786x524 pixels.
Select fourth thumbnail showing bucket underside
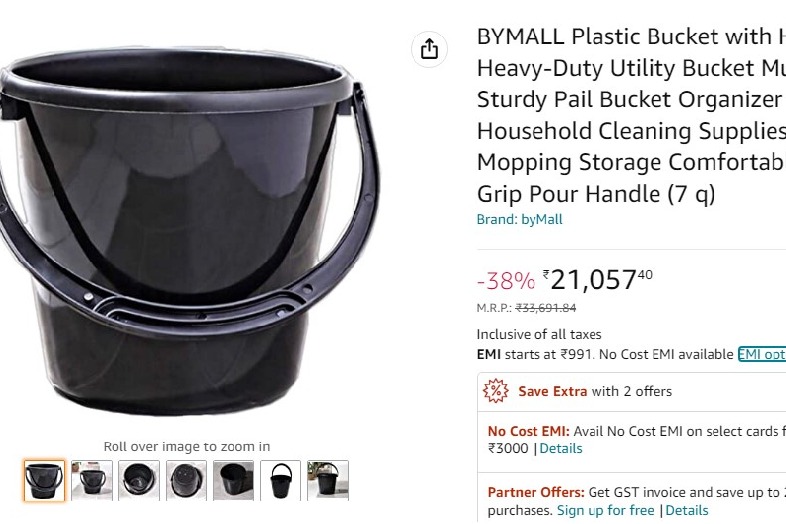point(186,480)
